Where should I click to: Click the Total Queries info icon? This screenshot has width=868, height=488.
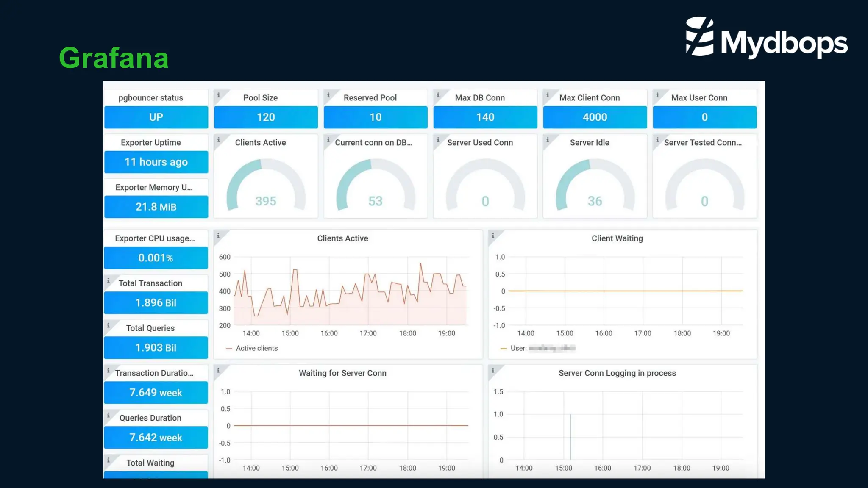coord(108,325)
